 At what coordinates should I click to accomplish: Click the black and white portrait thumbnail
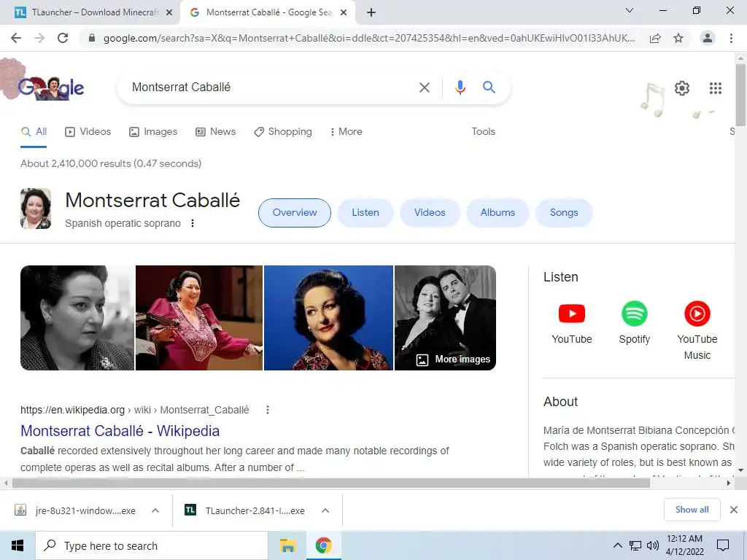point(77,318)
